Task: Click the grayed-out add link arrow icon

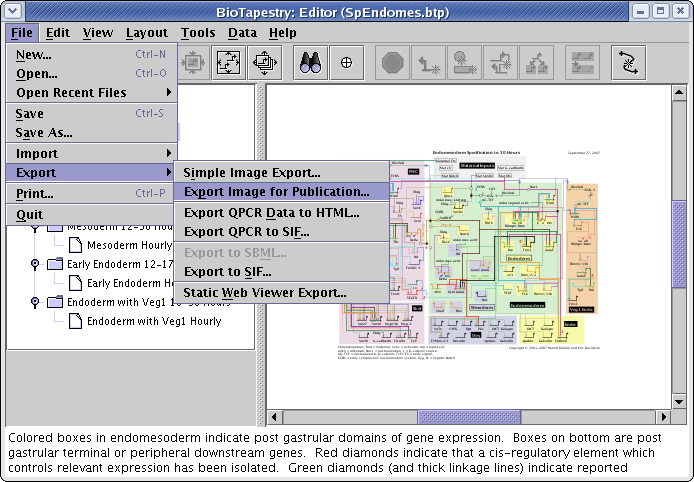Action: [430, 62]
